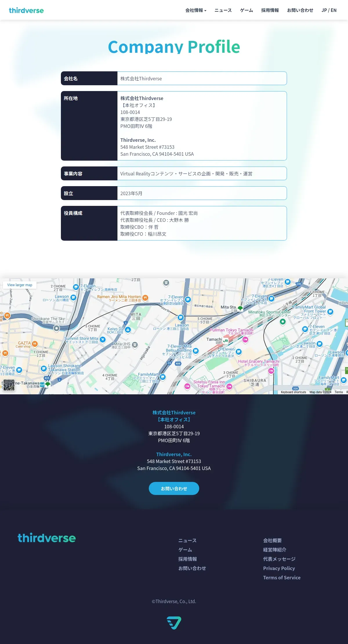Click the school marker at the map's top edge
This screenshot has height=644, width=348.
(166, 283)
